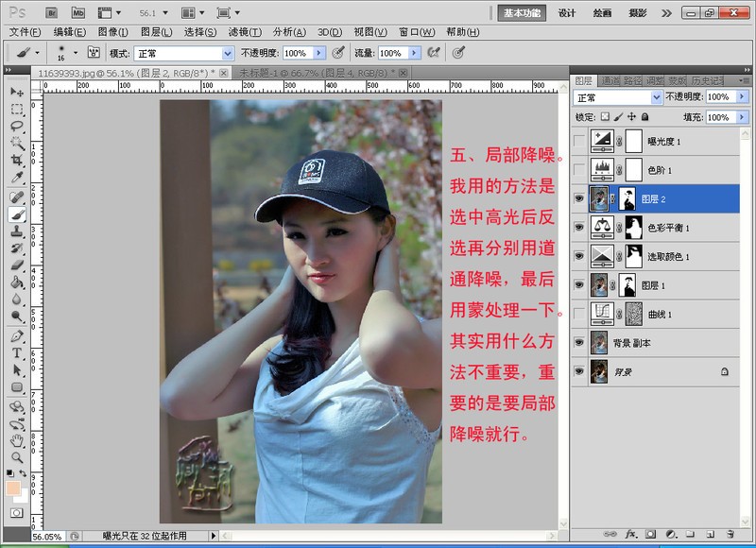The width and height of the screenshot is (756, 548).
Task: Select the Zoom tool in the toolbox
Action: tap(13, 455)
